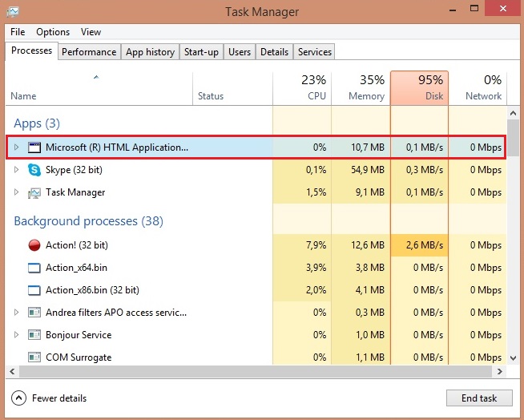Sort processes by Memory column header
This screenshot has width=524, height=420.
tap(361, 88)
